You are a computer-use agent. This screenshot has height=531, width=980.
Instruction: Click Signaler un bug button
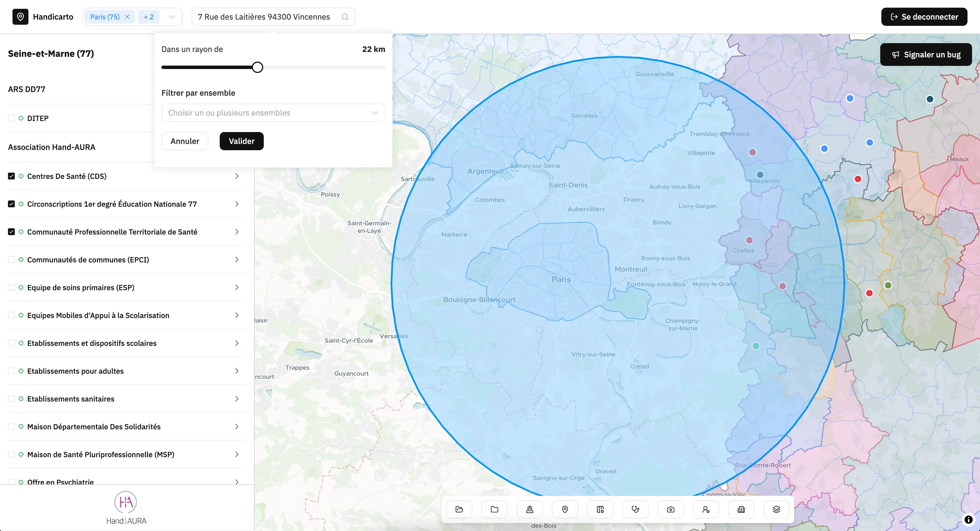point(926,55)
